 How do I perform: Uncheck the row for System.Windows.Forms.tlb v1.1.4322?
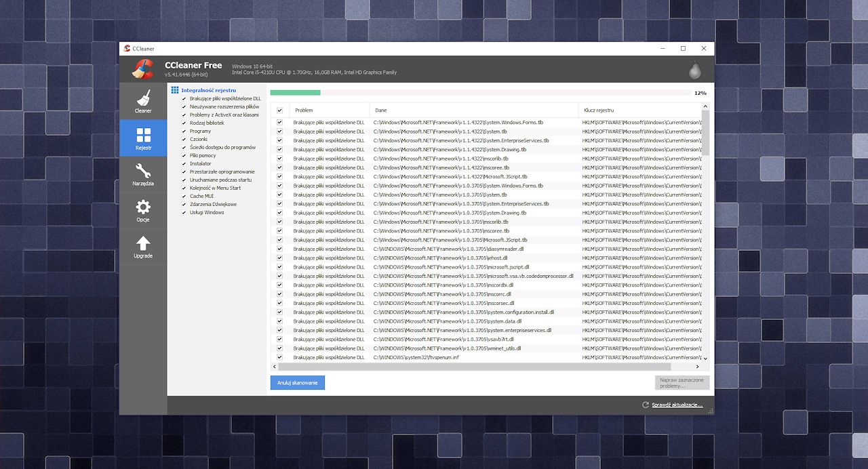click(x=279, y=122)
